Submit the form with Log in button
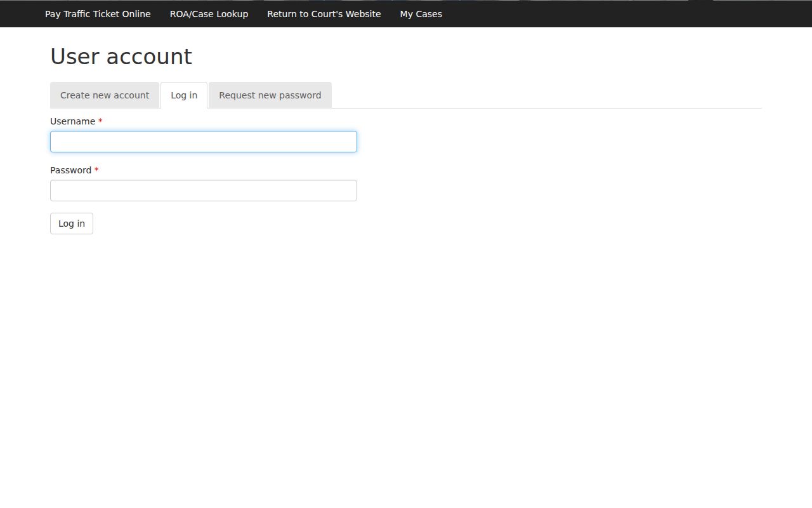 pos(72,224)
